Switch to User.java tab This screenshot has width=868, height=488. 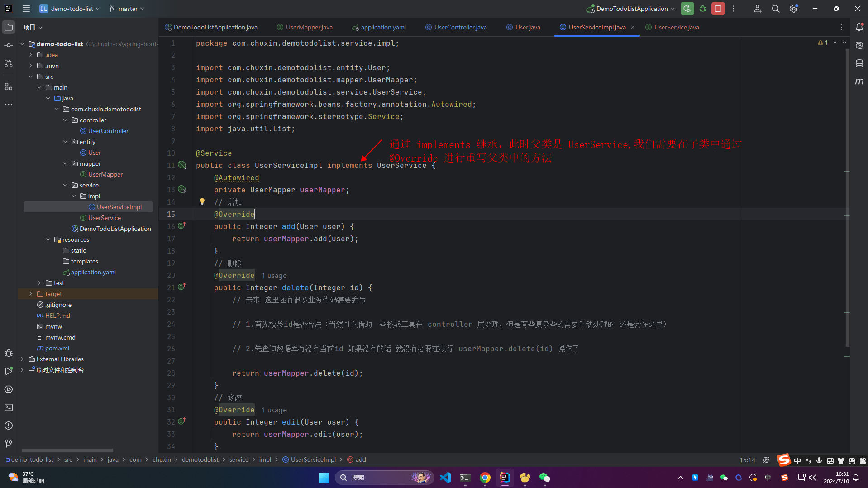(524, 27)
